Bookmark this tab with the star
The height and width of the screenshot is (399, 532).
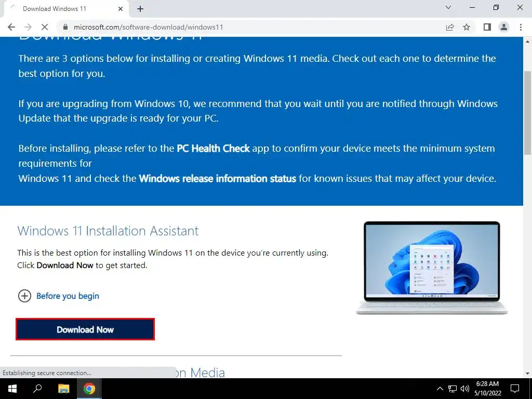[467, 27]
